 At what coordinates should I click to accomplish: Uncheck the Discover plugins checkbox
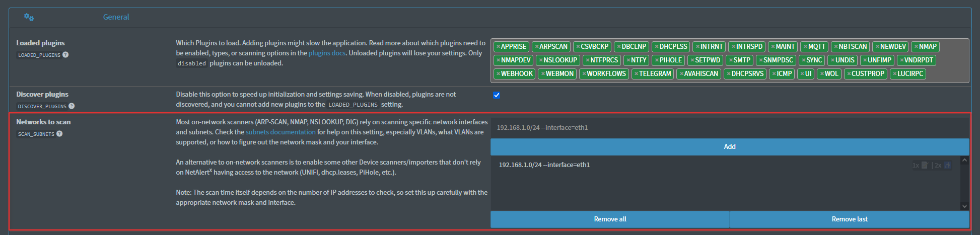point(497,95)
